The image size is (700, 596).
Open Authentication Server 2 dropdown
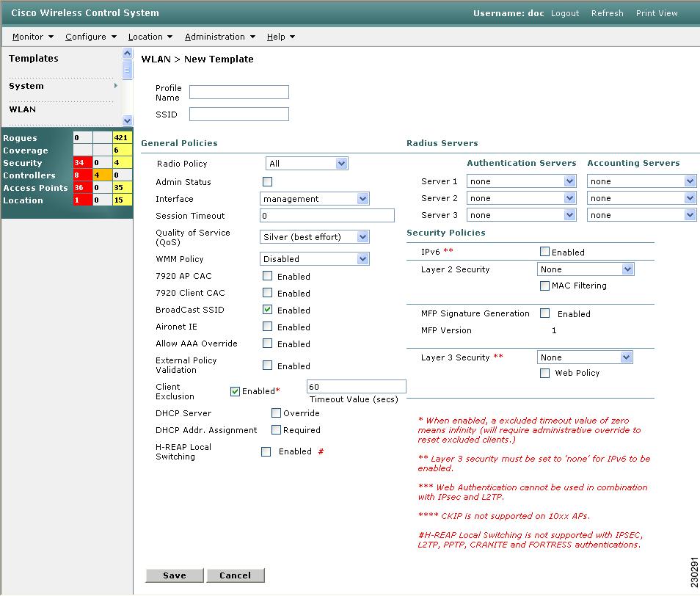coord(521,197)
